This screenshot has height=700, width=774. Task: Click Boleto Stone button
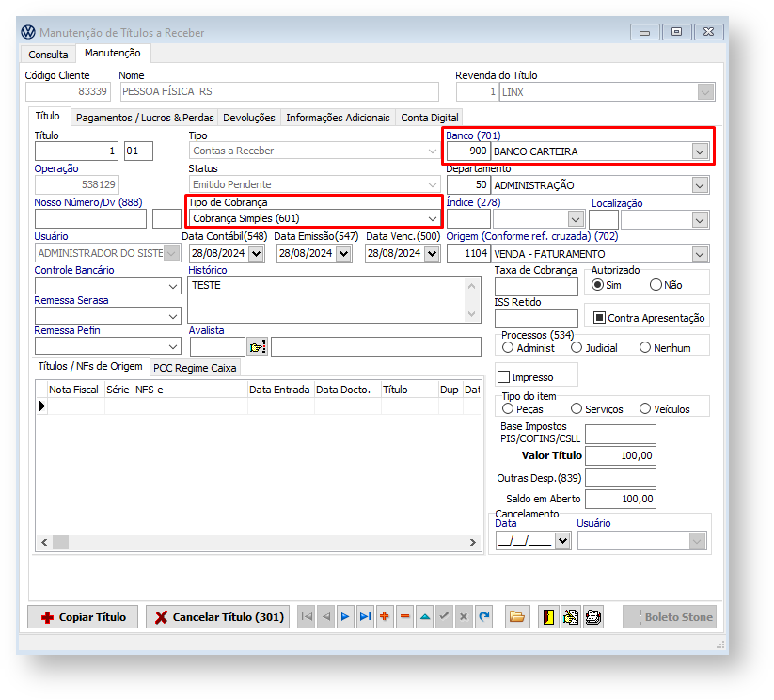coord(670,617)
